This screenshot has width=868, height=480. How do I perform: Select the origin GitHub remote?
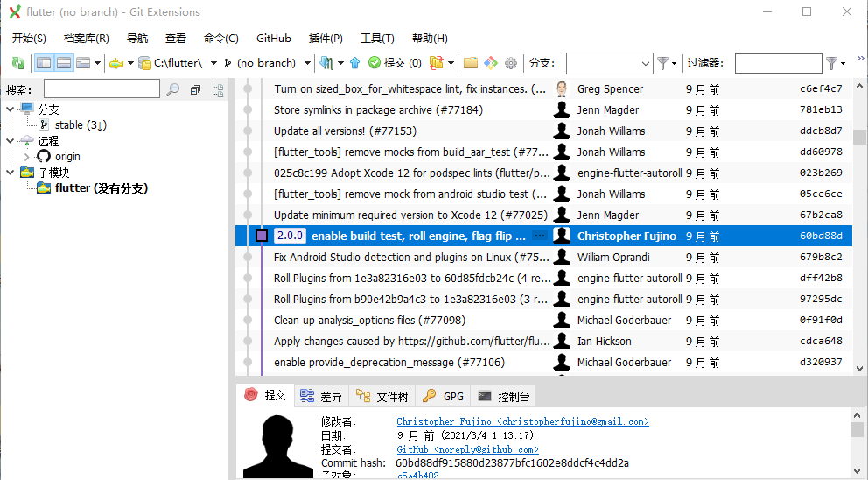pyautogui.click(x=67, y=157)
